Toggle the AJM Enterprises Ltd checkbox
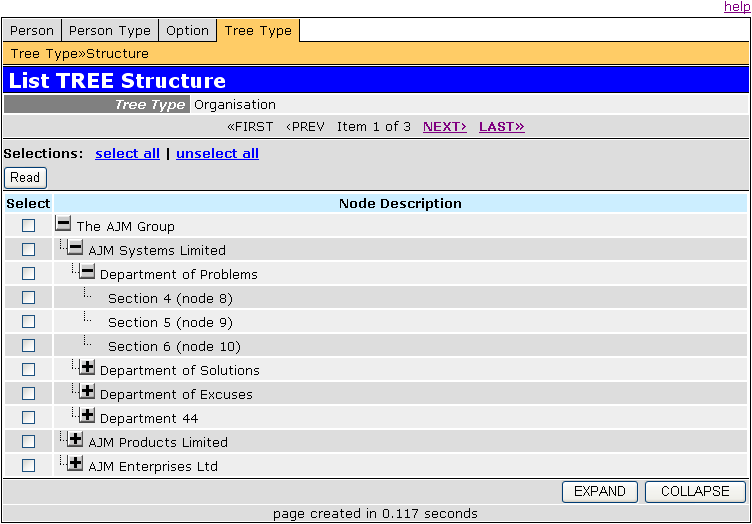 point(28,466)
